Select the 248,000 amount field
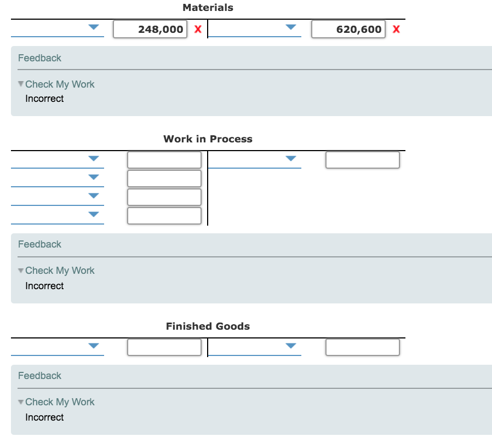The width and height of the screenshot is (492, 448). (150, 29)
